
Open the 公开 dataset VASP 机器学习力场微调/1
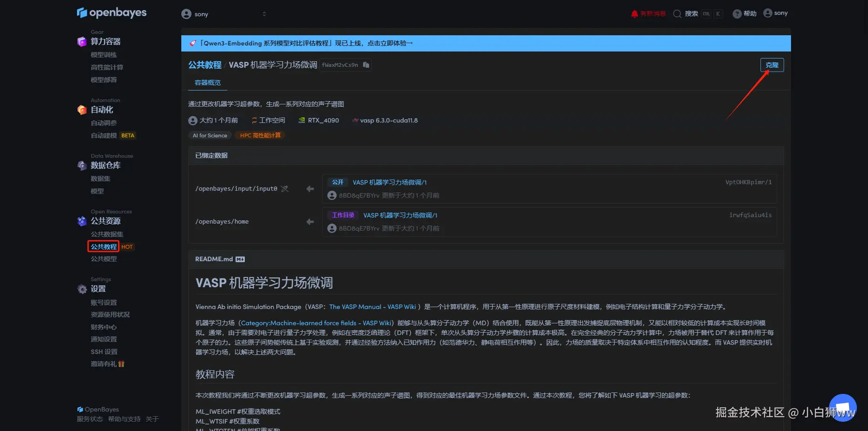[x=389, y=182]
